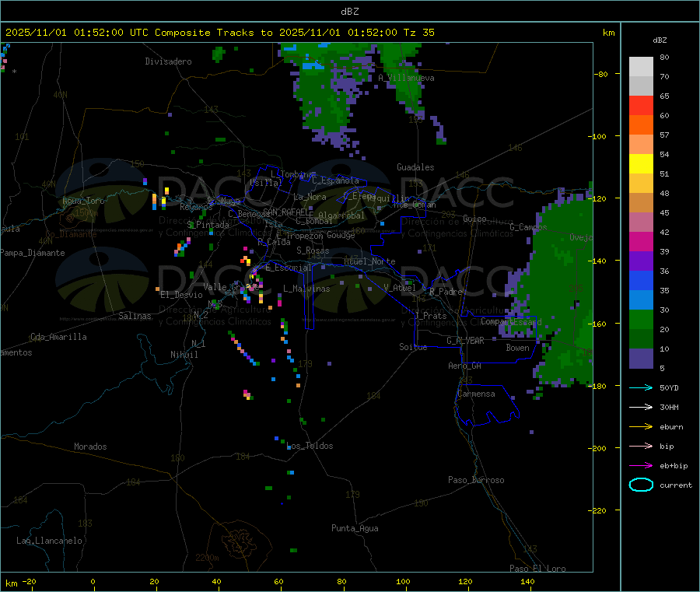Click the 'S_Rosas' place label
Screen dimensions: 700x592
click(313, 250)
